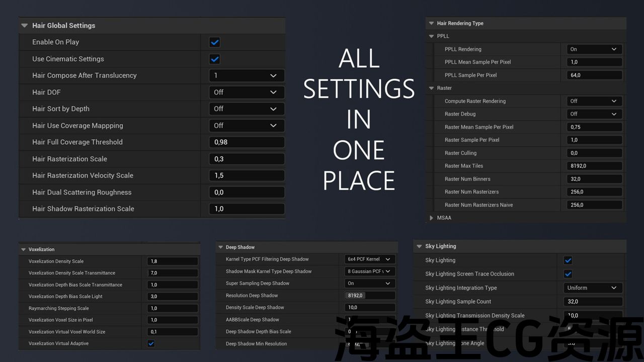Toggle Sky Lighting Screen Trace Occlusion
This screenshot has width=644, height=362.
tap(568, 274)
